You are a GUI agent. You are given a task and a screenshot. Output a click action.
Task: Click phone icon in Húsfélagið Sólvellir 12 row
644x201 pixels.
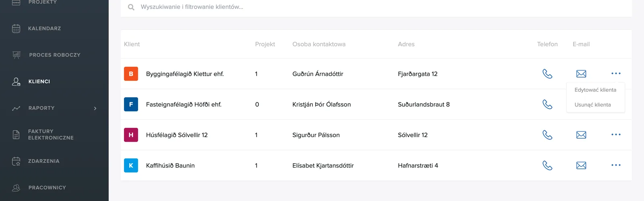coord(547,135)
